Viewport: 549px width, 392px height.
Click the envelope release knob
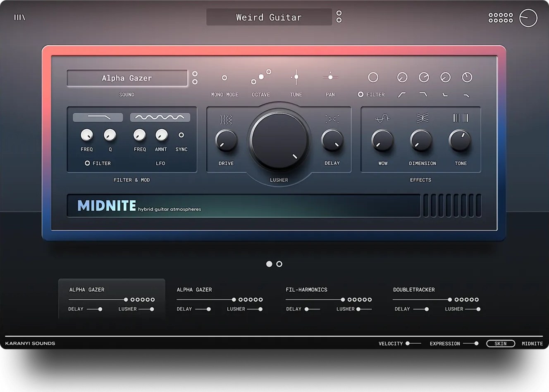(x=467, y=77)
